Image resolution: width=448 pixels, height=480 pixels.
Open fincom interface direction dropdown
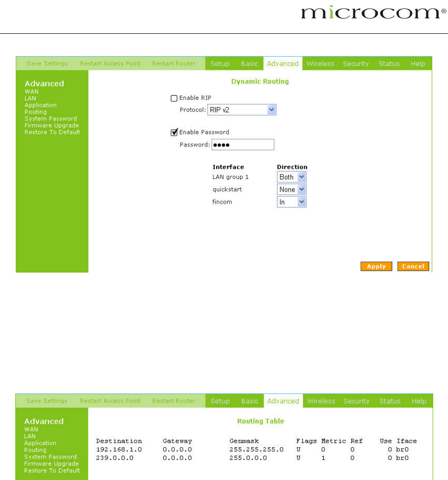click(291, 202)
